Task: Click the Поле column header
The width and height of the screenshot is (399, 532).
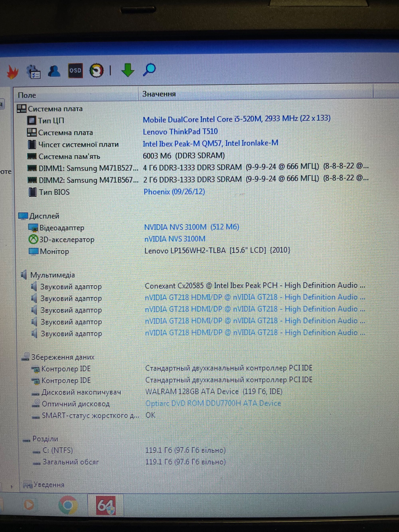Action: point(76,95)
